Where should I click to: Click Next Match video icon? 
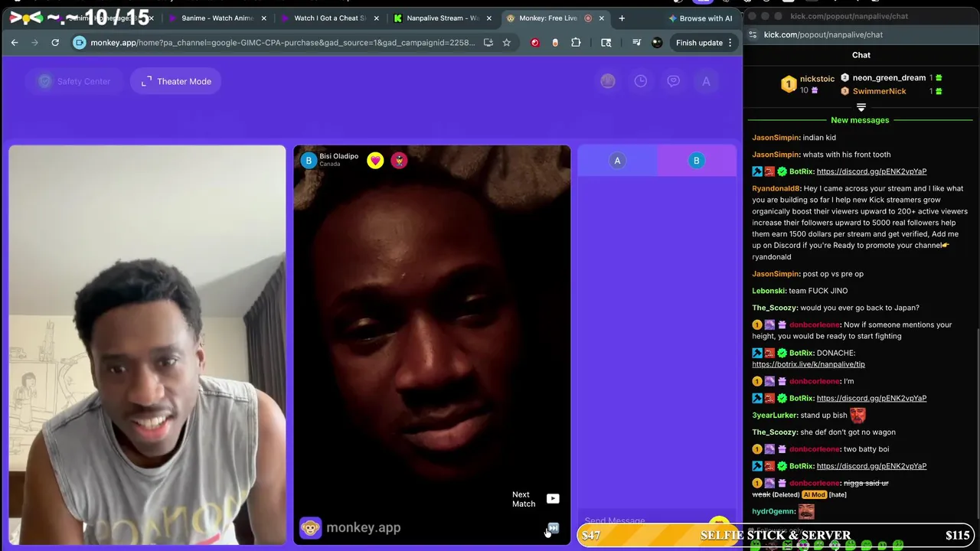tap(553, 499)
